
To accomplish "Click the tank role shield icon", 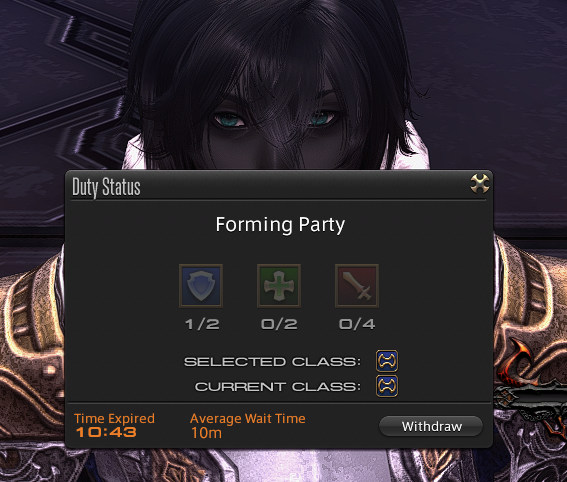I will (x=201, y=286).
